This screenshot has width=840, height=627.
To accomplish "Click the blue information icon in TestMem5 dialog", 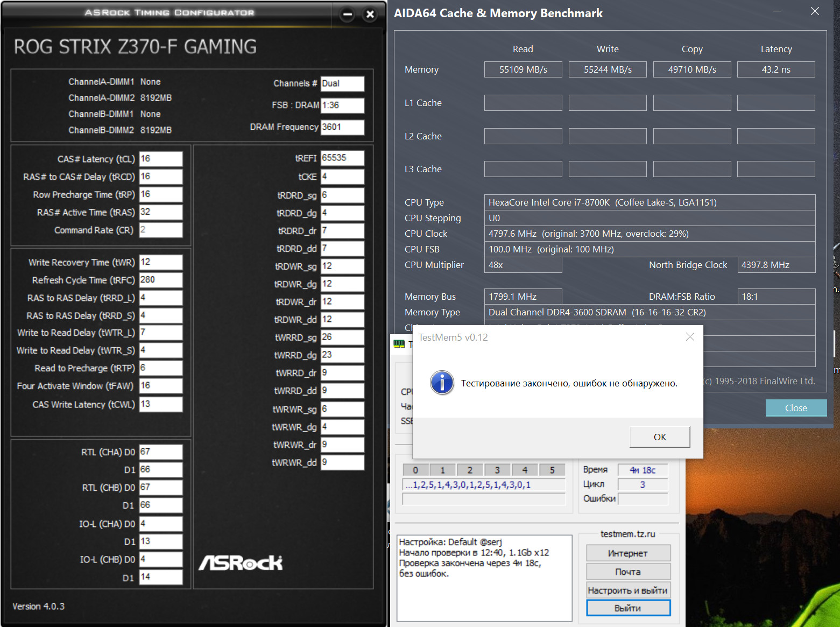I will pos(442,383).
